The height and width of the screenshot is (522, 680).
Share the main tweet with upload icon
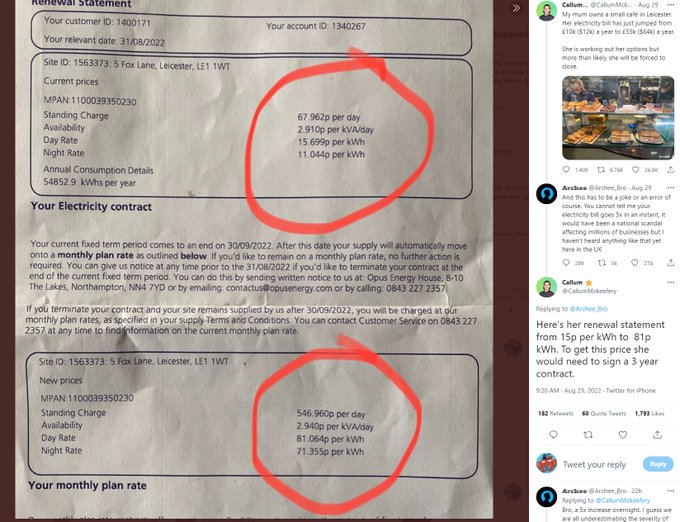click(x=657, y=434)
